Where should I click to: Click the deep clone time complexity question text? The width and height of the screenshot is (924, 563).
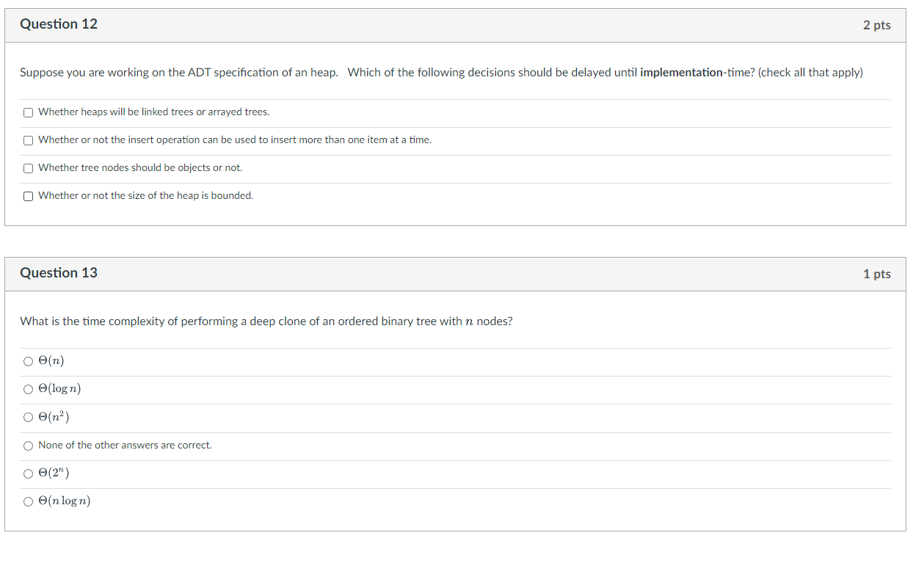point(266,322)
